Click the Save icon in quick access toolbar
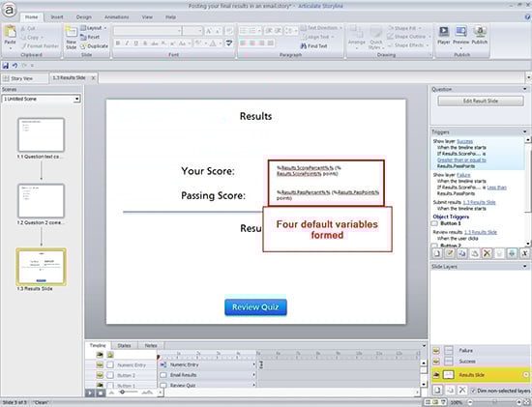The width and height of the screenshot is (532, 407). point(6,66)
